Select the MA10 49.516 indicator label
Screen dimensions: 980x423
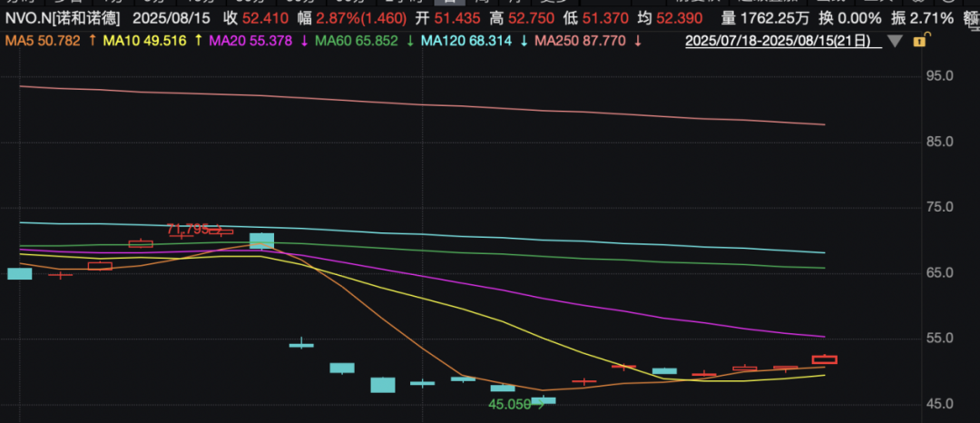tap(144, 41)
